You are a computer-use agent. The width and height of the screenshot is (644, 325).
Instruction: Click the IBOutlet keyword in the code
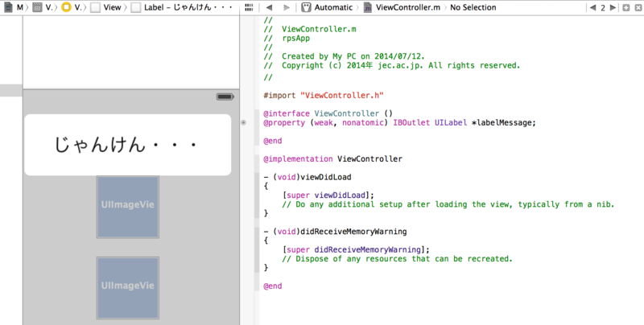[411, 122]
